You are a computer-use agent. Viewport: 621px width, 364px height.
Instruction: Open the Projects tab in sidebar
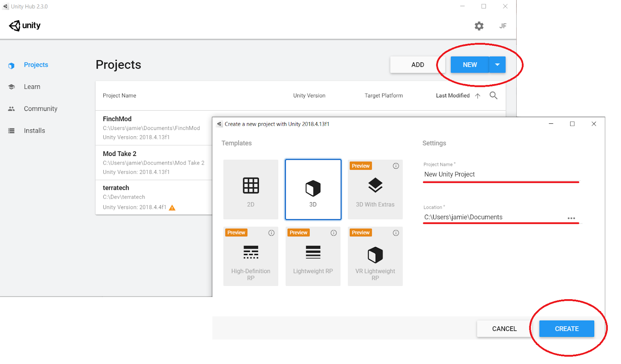tap(36, 65)
